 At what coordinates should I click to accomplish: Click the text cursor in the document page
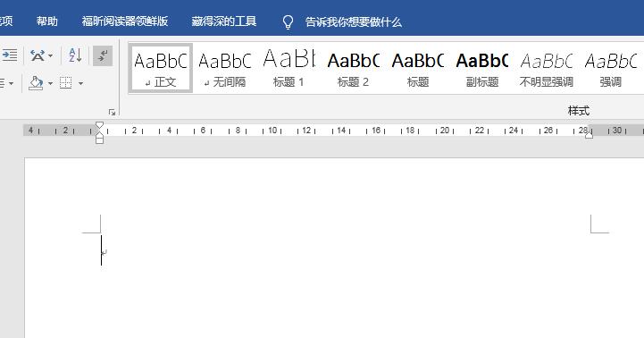point(102,250)
